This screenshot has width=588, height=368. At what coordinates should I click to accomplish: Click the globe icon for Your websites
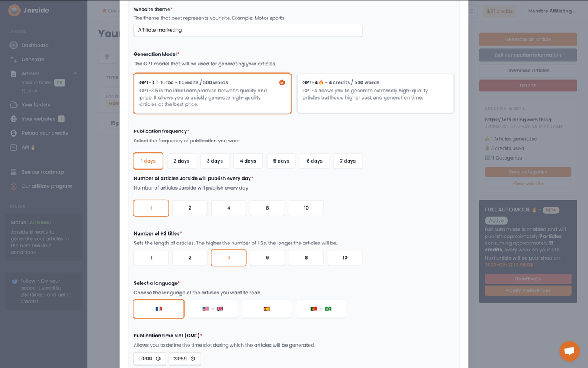(13, 118)
